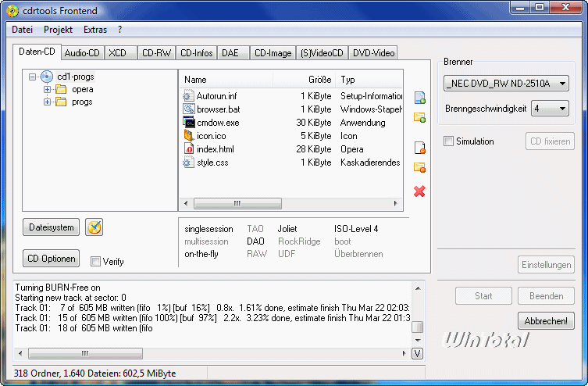
Task: Click the Beenden button
Action: tap(546, 296)
